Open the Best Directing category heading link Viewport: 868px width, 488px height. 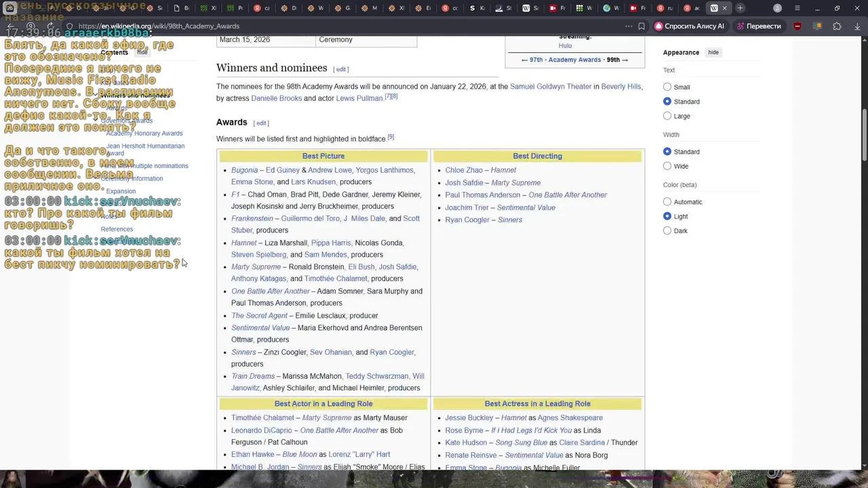coord(537,156)
